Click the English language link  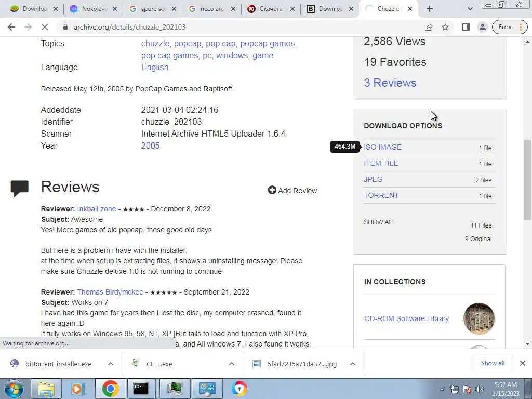[155, 67]
